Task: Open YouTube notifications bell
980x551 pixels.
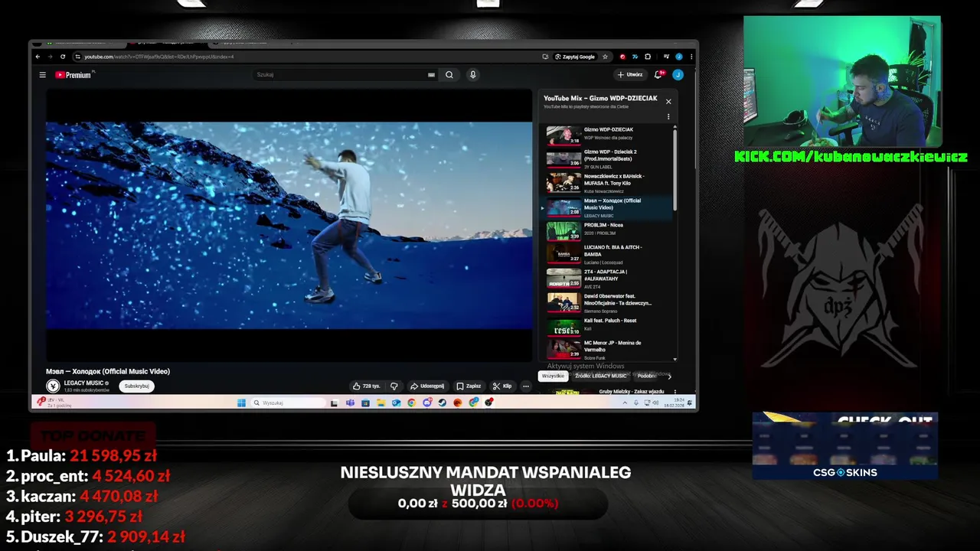Action: pyautogui.click(x=658, y=75)
